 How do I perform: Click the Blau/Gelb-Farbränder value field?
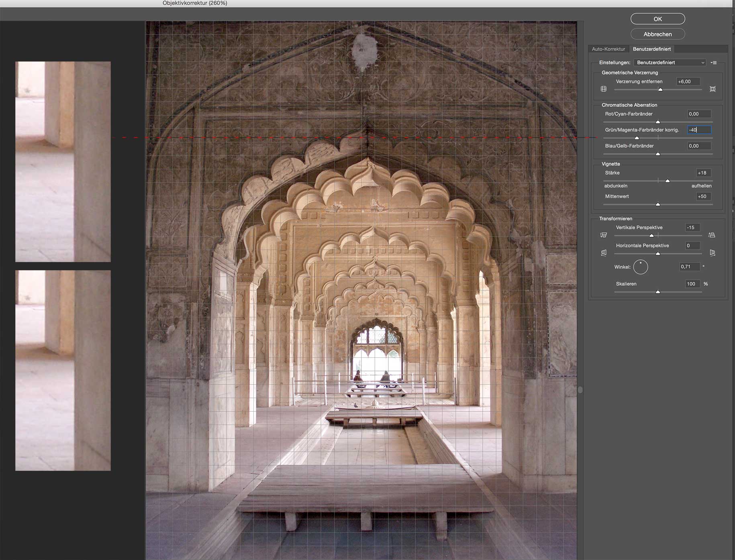point(699,146)
